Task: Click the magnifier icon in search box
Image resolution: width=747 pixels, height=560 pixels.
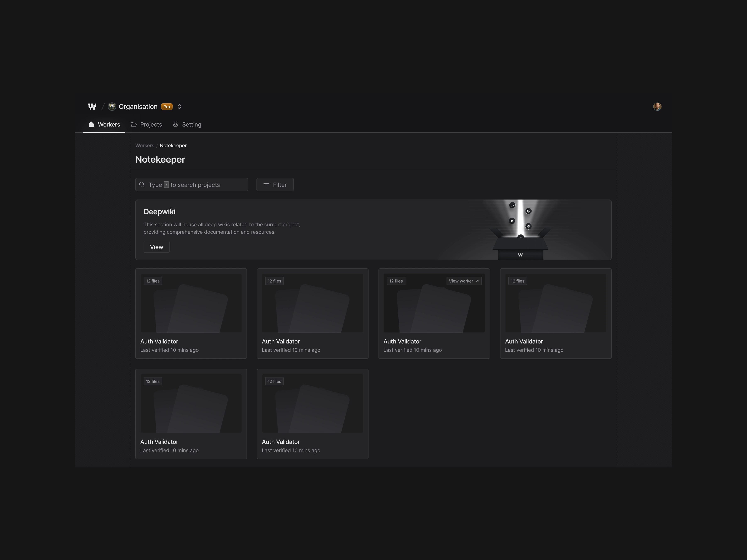Action: tap(142, 185)
